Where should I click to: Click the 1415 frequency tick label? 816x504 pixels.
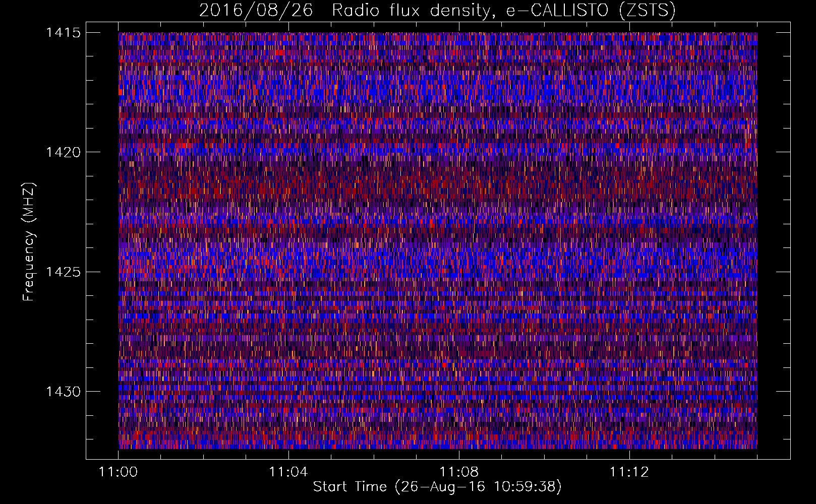click(63, 33)
